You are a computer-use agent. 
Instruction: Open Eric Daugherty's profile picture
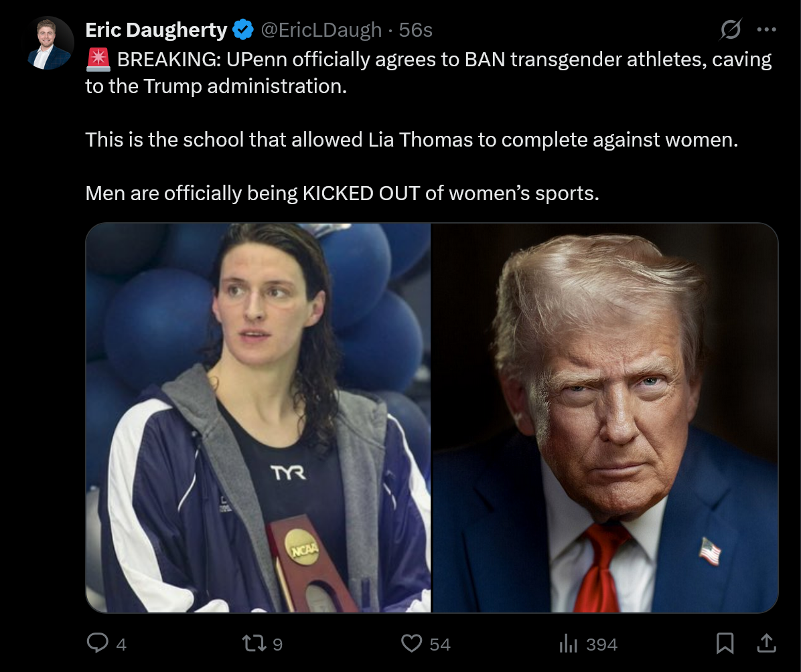click(x=48, y=43)
